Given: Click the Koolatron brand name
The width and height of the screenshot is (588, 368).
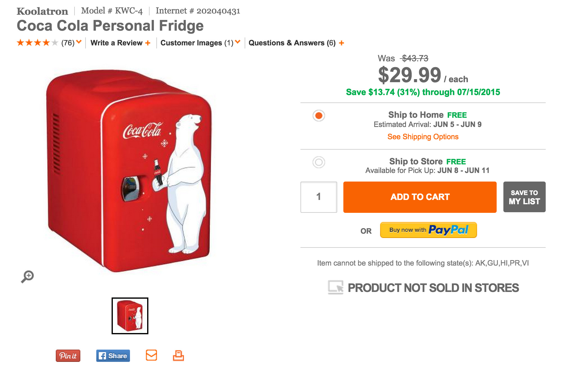Looking at the screenshot, I should coord(42,10).
